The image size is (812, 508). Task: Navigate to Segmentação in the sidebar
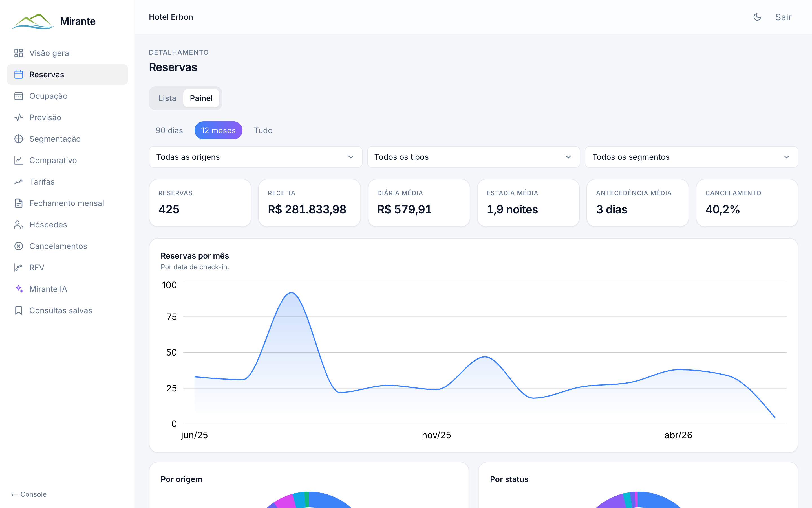click(67, 139)
